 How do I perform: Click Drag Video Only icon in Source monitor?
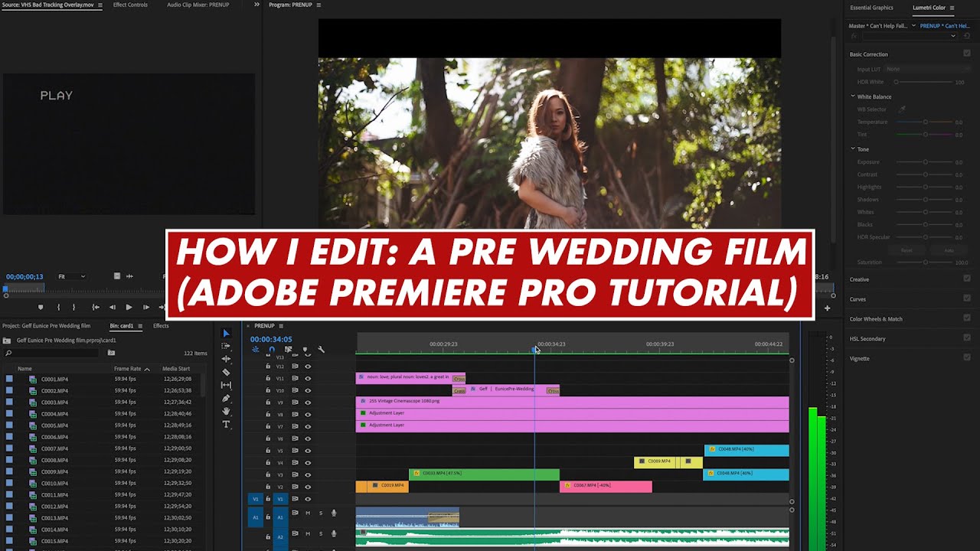click(x=117, y=276)
